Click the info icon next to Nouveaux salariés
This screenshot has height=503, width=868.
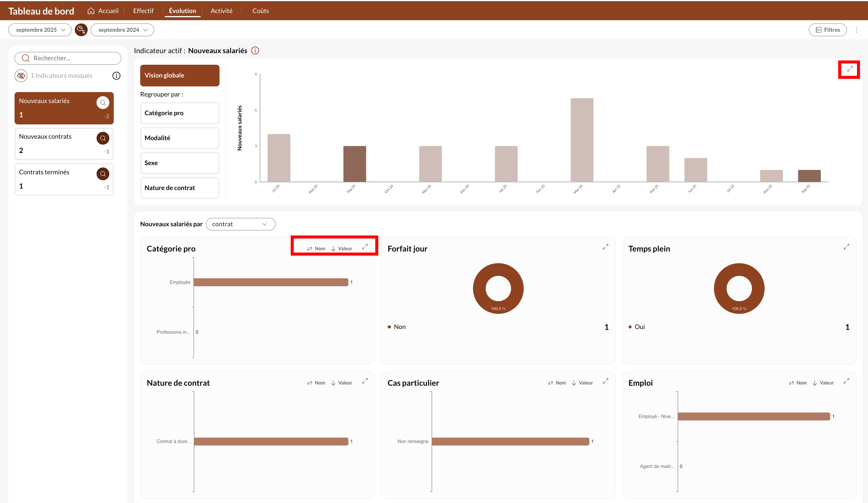(x=255, y=50)
